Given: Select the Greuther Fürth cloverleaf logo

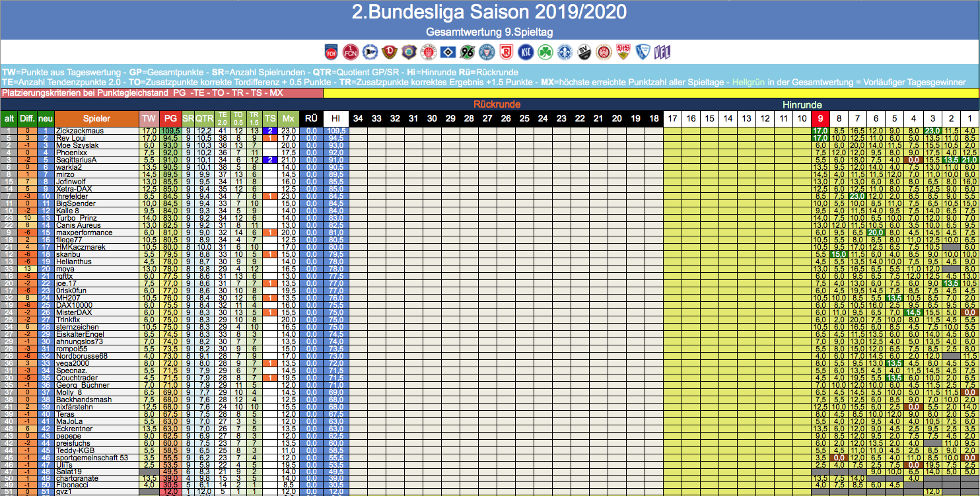Looking at the screenshot, I should point(545,52).
